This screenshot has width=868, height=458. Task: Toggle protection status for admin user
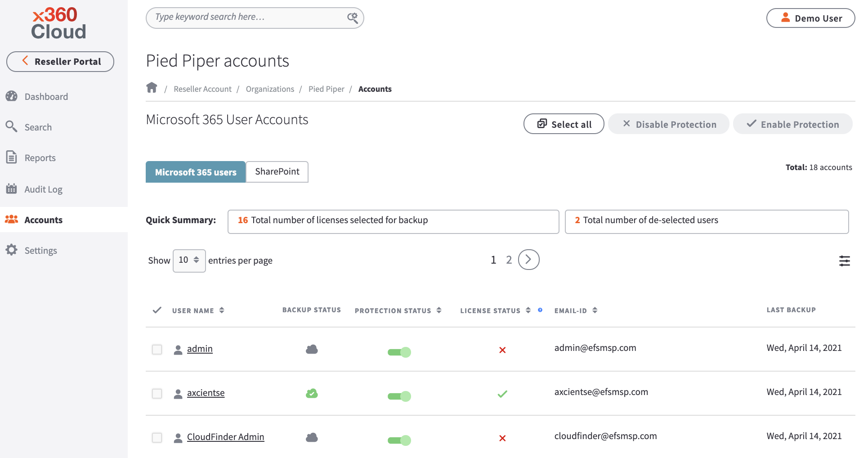point(398,352)
